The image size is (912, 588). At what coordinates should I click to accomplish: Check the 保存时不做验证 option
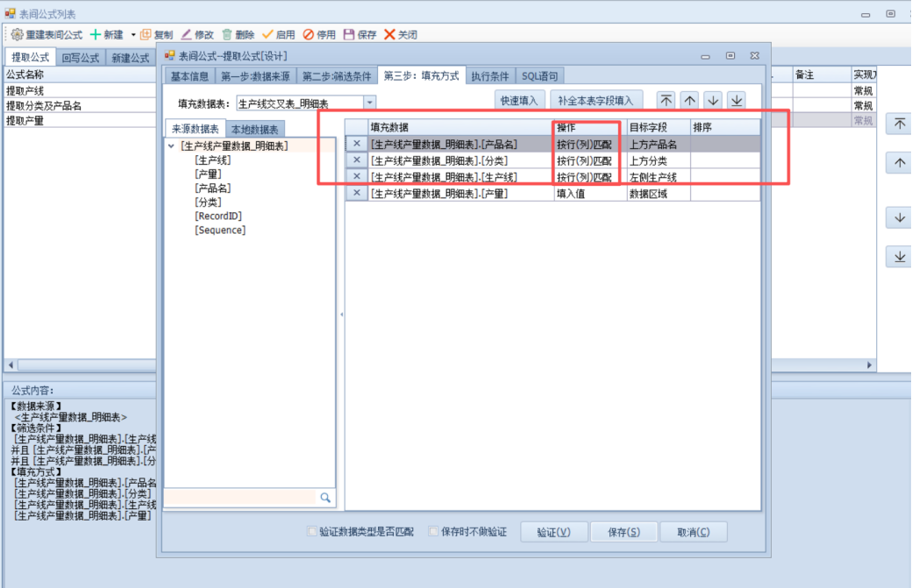(433, 532)
